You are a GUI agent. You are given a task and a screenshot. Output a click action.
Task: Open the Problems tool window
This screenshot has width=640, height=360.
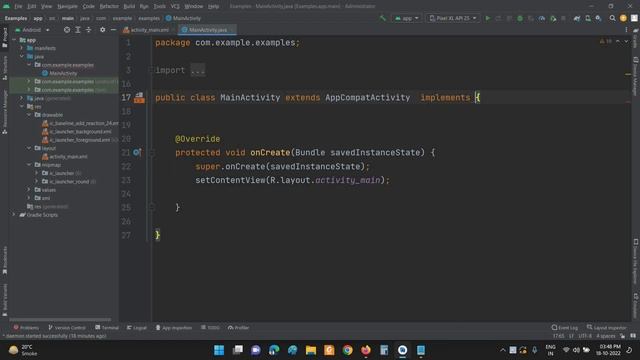(26, 328)
